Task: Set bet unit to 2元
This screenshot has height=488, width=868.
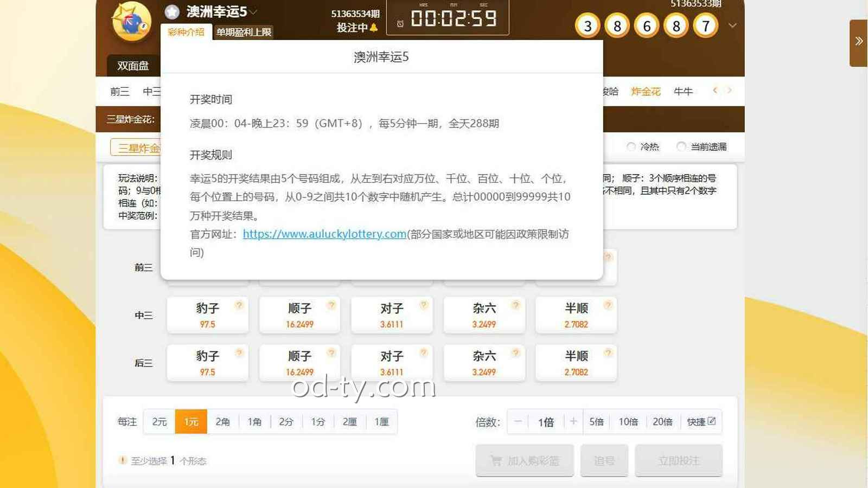Action: 159,422
